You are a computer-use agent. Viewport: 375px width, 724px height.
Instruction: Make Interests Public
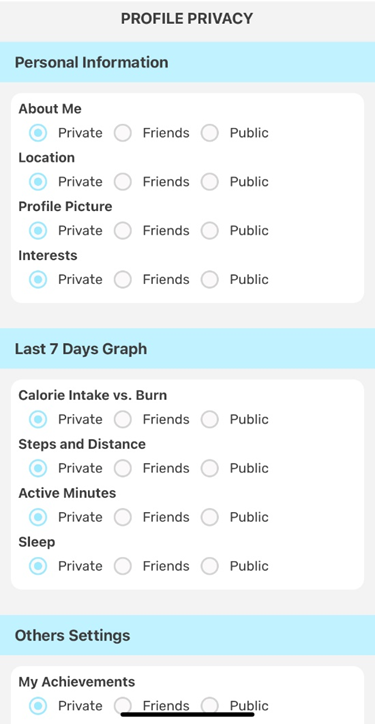(210, 280)
